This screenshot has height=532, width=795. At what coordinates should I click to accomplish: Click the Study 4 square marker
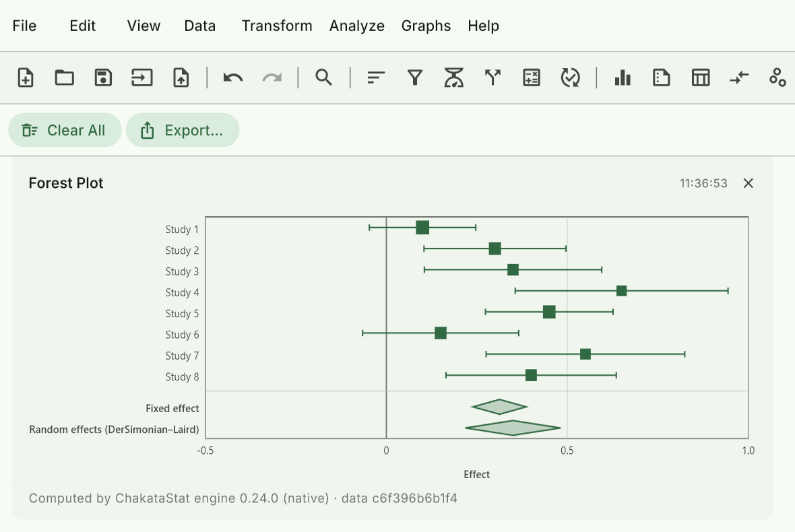coord(622,291)
